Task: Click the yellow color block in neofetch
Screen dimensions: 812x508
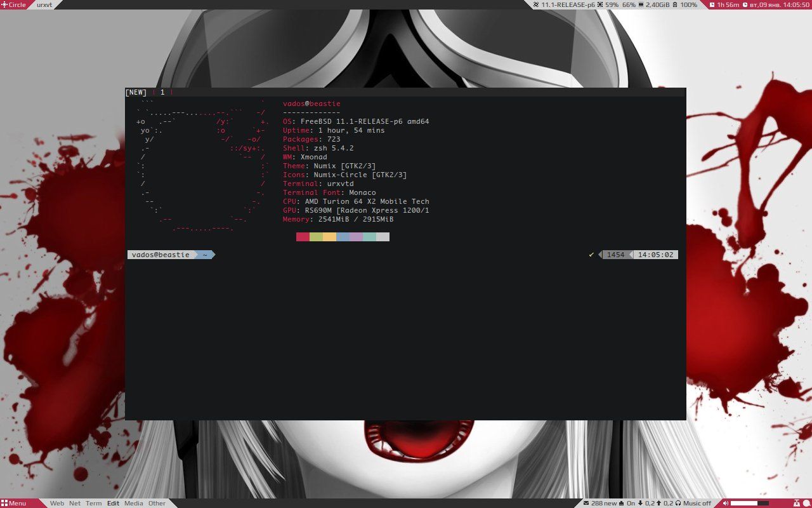Action: click(329, 237)
